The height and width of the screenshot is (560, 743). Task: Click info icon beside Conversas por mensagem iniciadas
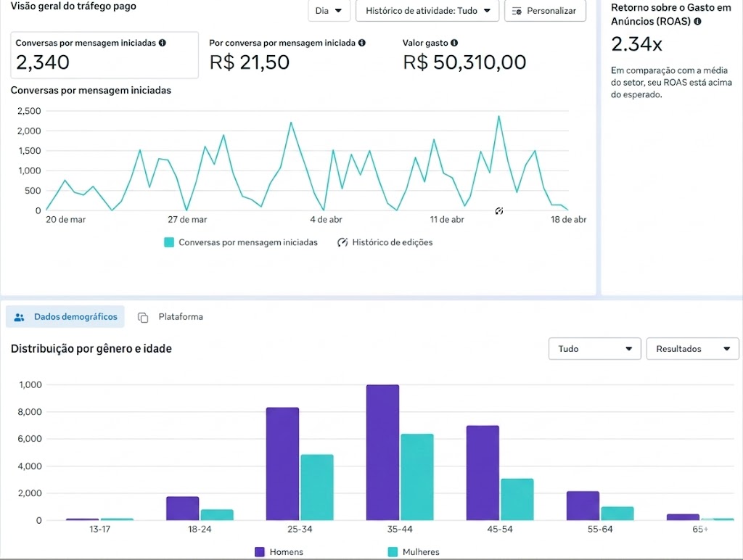(x=163, y=43)
